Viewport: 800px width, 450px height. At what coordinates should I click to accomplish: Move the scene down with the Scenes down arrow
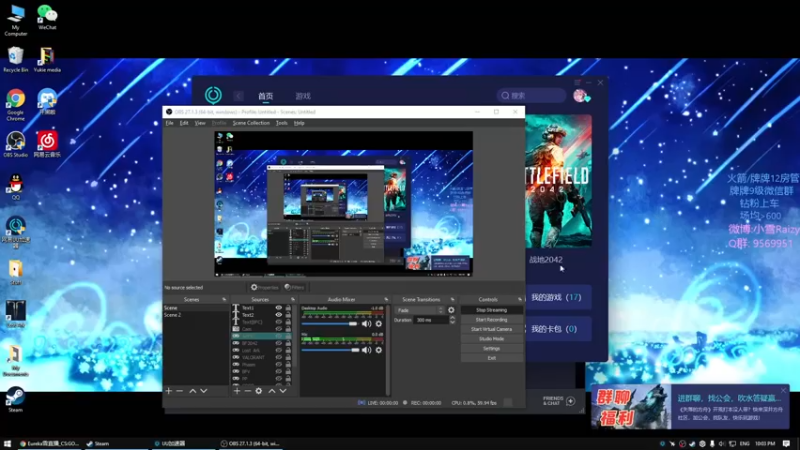click(x=204, y=391)
